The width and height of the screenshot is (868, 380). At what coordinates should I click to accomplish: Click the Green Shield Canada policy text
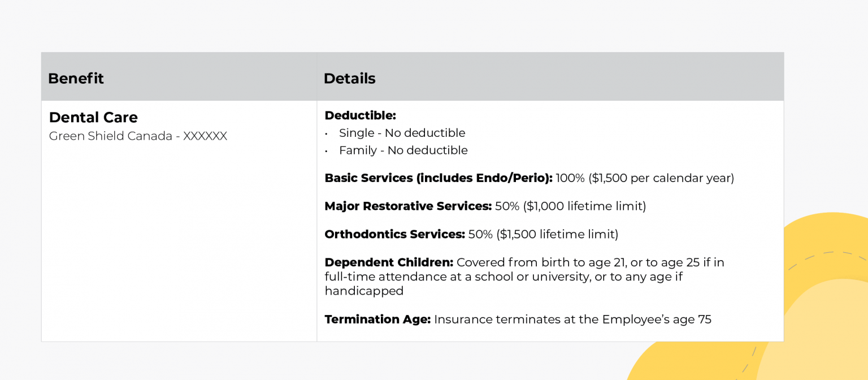coord(138,136)
